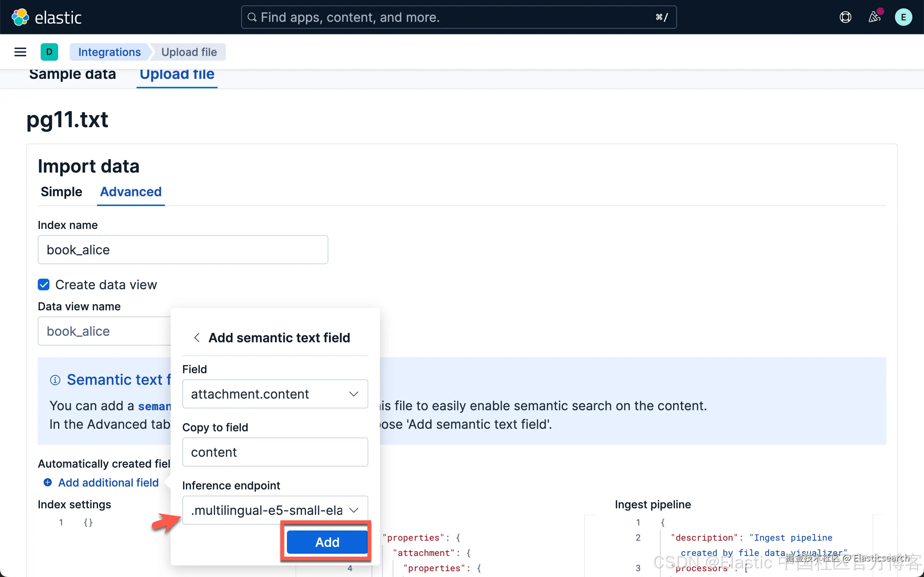
Task: Open the Sample data tab
Action: coord(72,74)
